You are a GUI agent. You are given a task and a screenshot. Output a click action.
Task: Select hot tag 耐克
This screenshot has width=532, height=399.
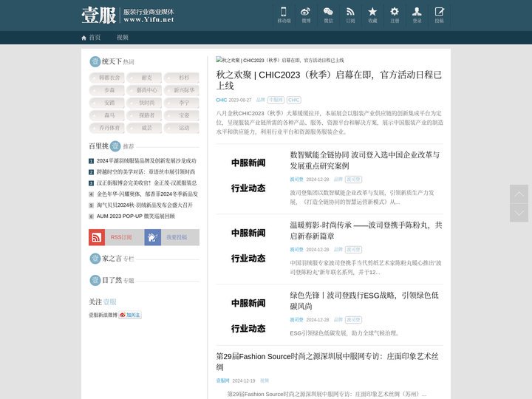point(144,78)
